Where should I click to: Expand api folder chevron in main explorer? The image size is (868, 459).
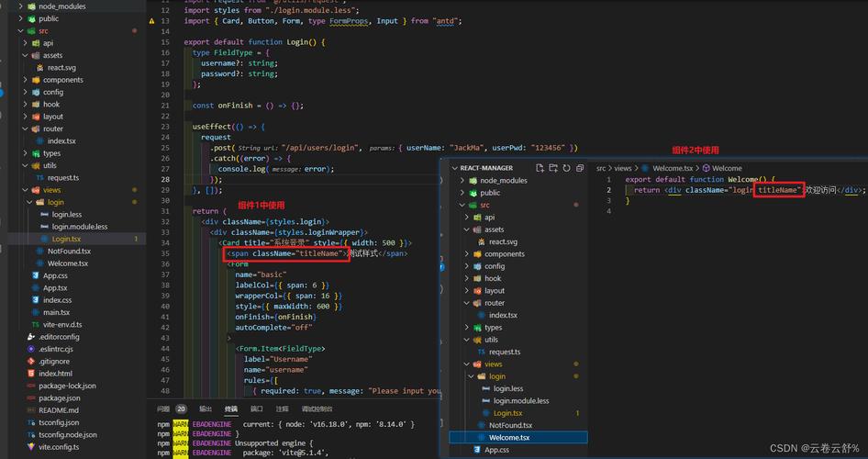[26, 42]
